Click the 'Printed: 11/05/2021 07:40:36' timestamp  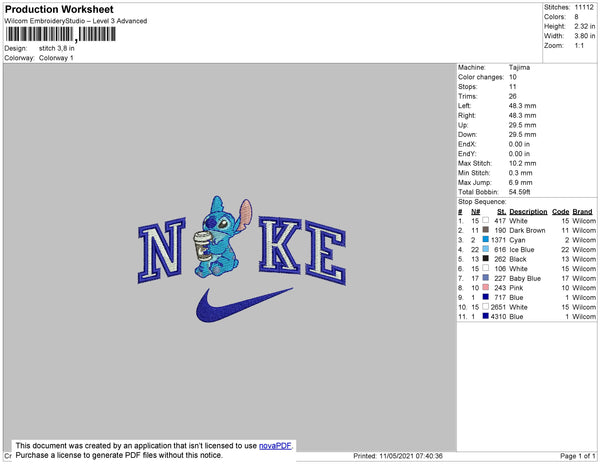coord(398,456)
